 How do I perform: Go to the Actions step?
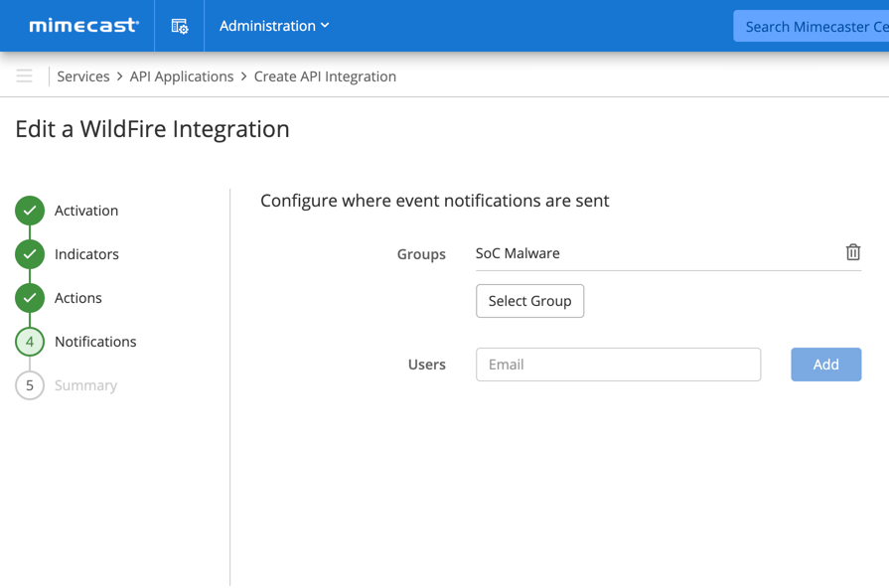(x=78, y=298)
